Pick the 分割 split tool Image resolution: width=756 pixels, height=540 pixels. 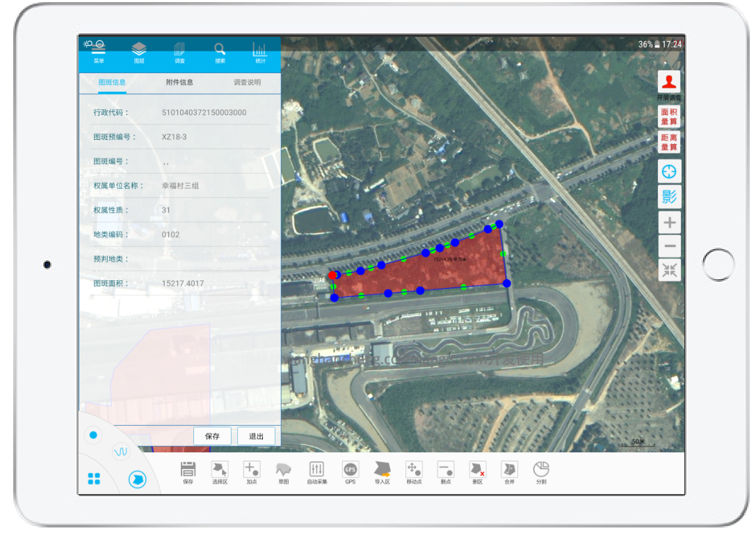coord(541,472)
